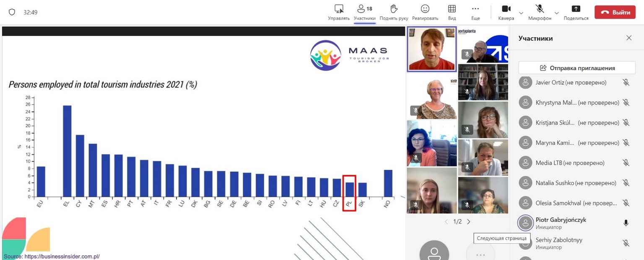Select the active speaker video in red shirt

click(432, 49)
